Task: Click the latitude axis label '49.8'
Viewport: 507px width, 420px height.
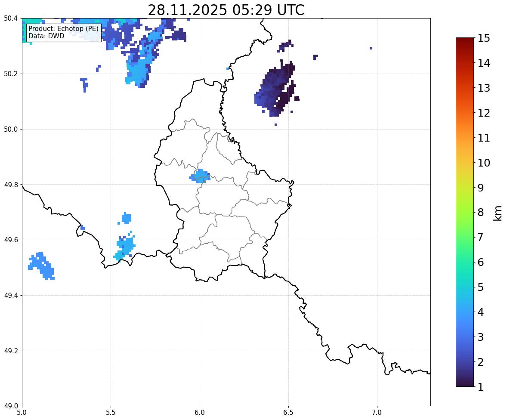Action: click(x=10, y=185)
